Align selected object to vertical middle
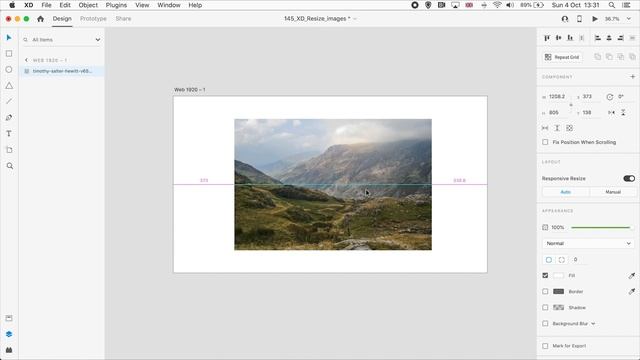640x360 pixels. tap(558, 38)
